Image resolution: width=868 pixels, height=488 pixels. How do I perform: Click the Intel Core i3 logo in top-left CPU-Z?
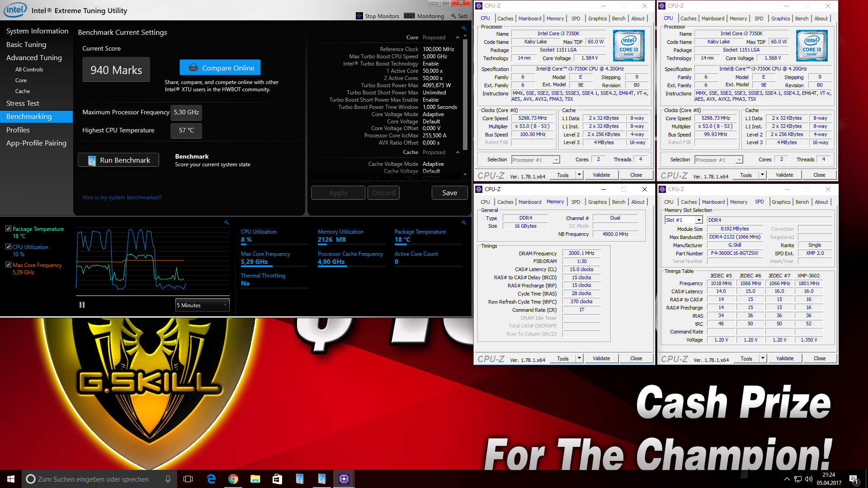(x=628, y=46)
